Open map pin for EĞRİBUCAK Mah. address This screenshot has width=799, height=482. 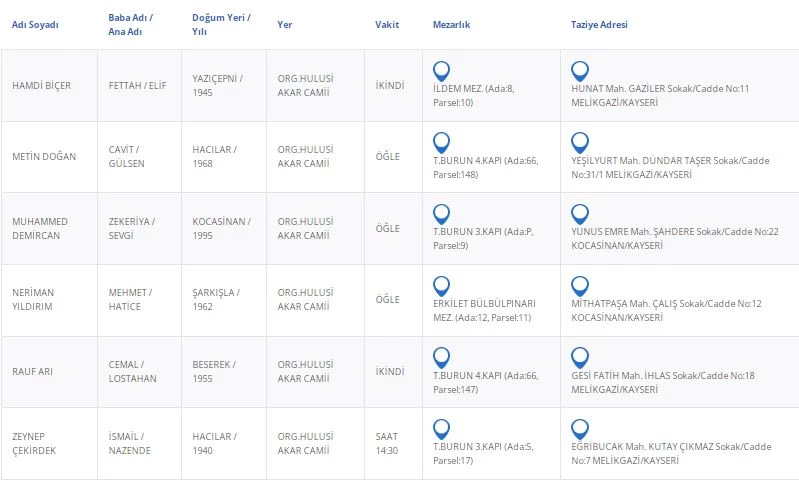point(579,428)
